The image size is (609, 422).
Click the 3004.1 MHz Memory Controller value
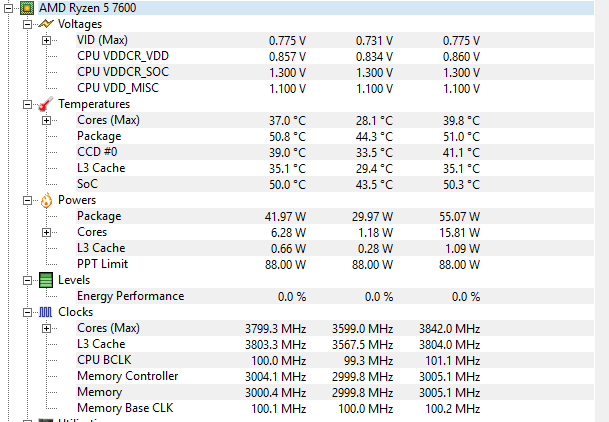coord(275,377)
